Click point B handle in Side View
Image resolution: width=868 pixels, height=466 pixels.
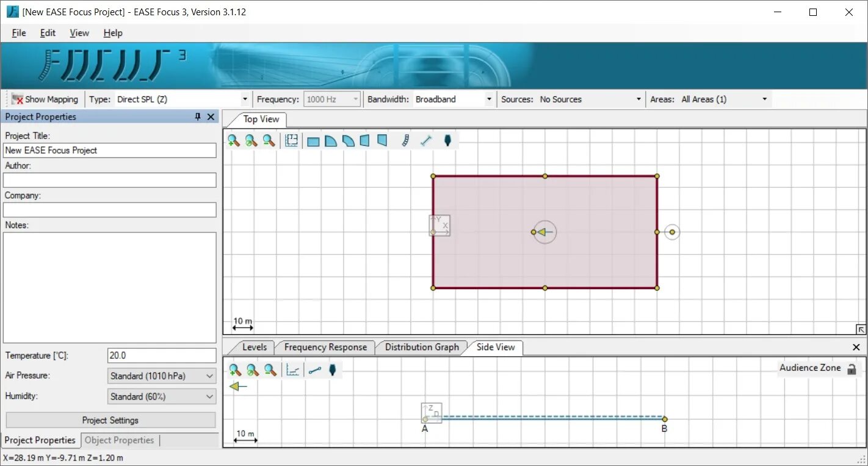(x=665, y=419)
